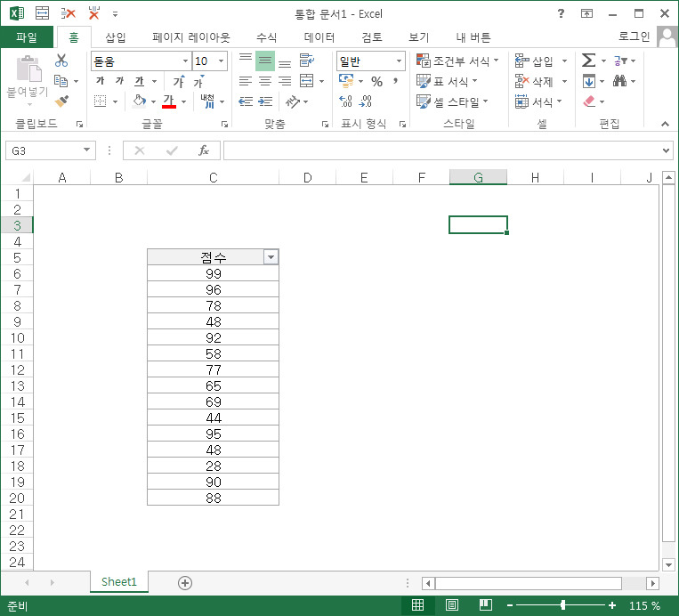The width and height of the screenshot is (679, 616).
Task: Open Find and Select binoculars
Action: pyautogui.click(x=619, y=81)
